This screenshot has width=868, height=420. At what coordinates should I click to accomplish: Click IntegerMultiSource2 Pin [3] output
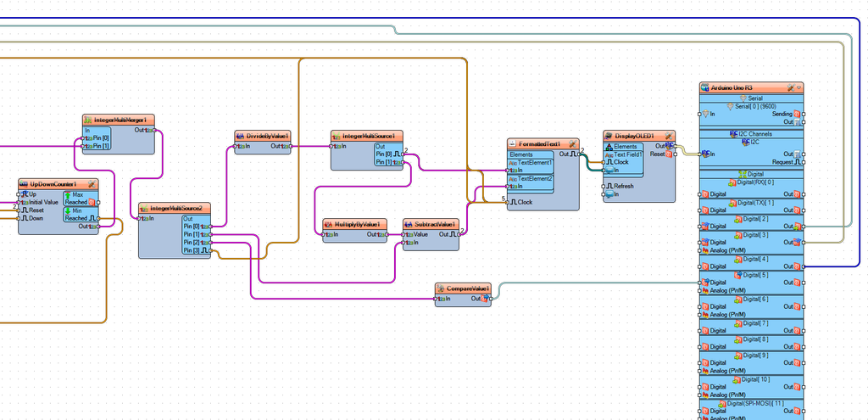(210, 250)
